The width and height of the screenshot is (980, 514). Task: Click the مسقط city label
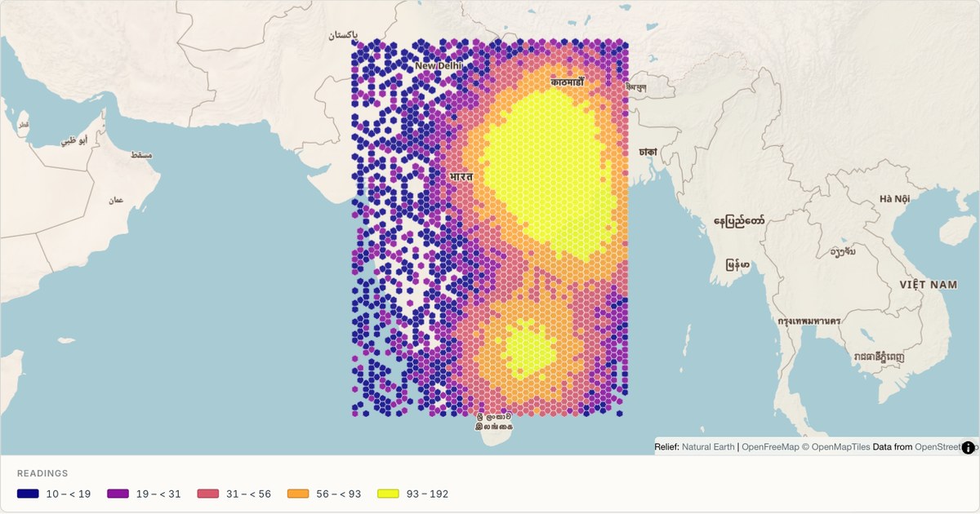pyautogui.click(x=142, y=155)
